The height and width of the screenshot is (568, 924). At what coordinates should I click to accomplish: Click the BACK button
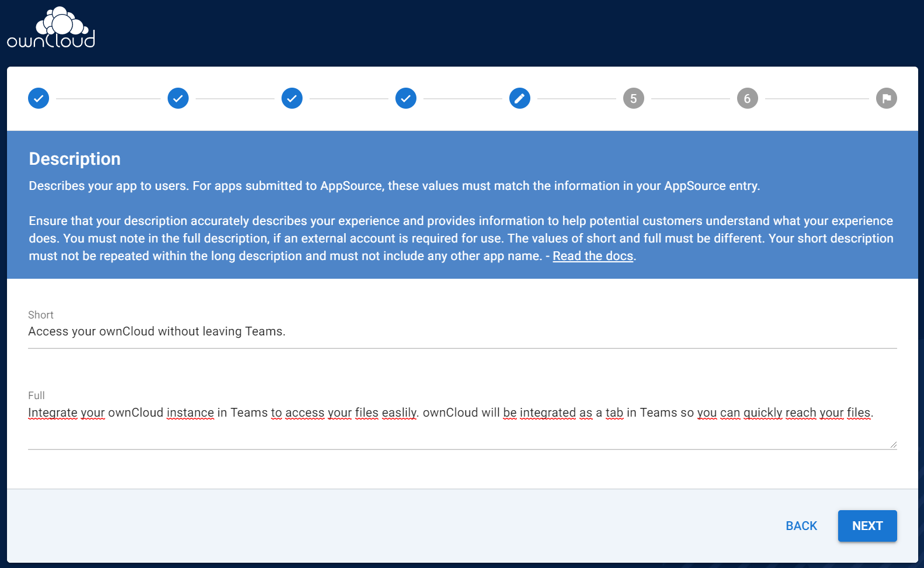[801, 526]
